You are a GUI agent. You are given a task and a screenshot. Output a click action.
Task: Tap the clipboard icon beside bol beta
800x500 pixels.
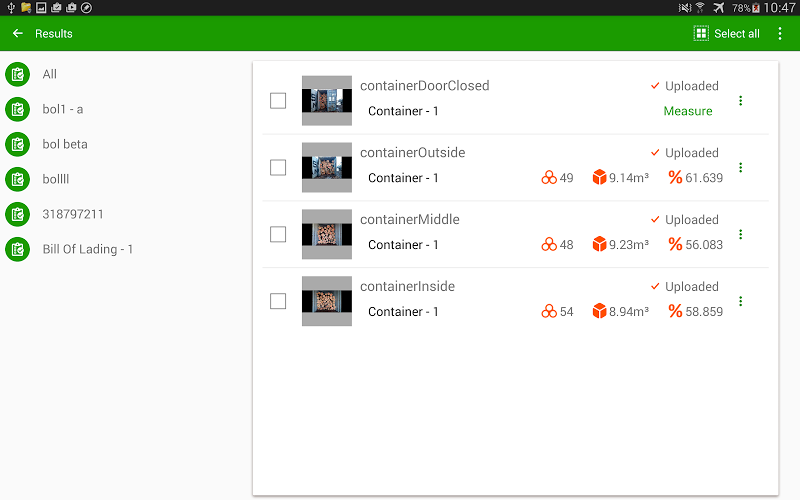[x=17, y=144]
